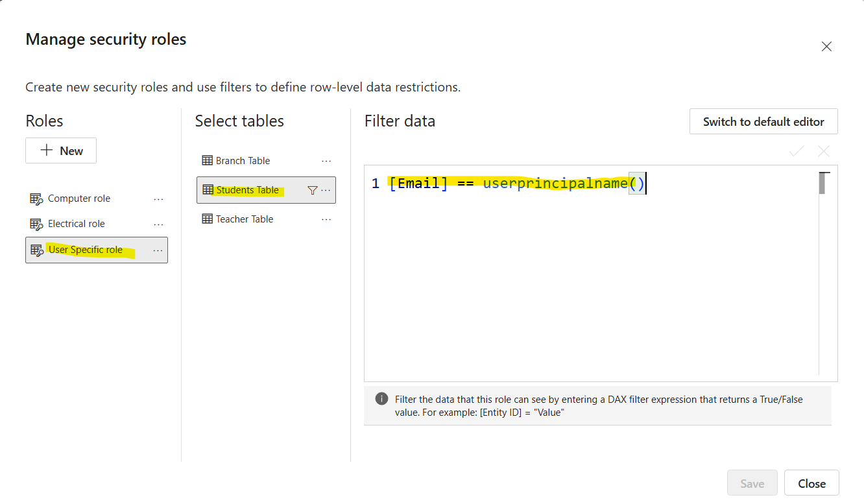Viewport: 864px width, 504px height.
Task: Click the filter funnel icon on Students Table
Action: [x=312, y=190]
